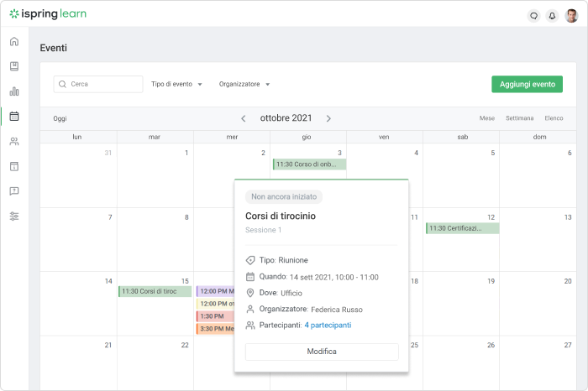Select day 21 in the calendar

click(108, 346)
